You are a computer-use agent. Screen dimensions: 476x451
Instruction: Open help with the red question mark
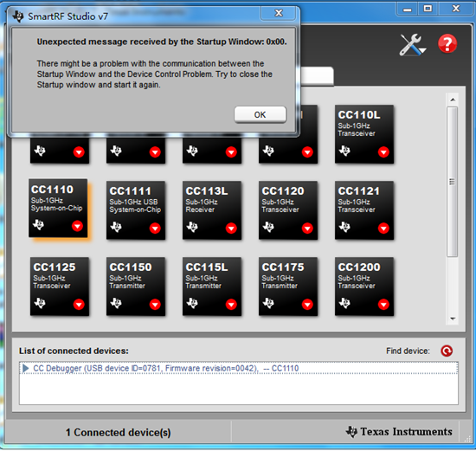point(447,43)
